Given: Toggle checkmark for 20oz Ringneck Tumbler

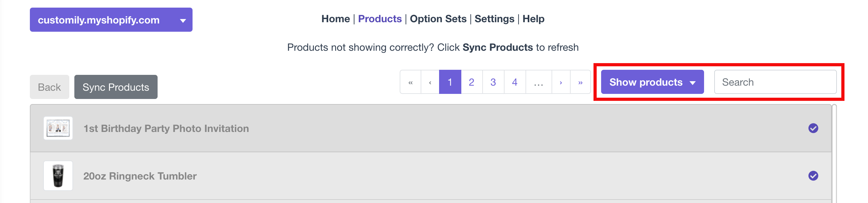Looking at the screenshot, I should [813, 176].
